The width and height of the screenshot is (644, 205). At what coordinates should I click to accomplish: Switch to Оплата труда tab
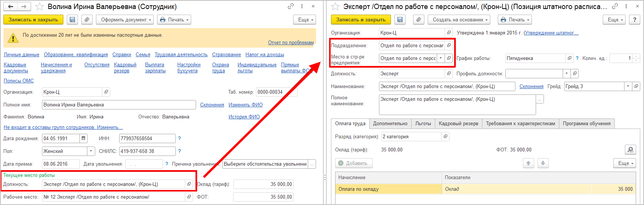350,123
